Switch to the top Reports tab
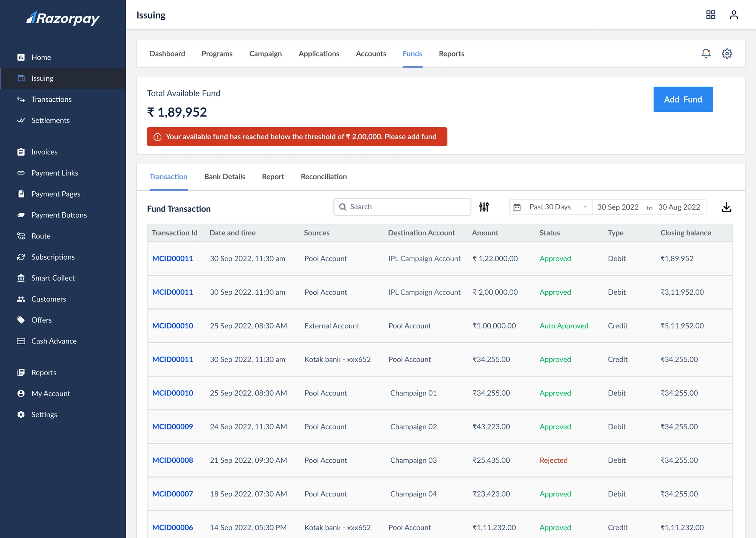 451,54
